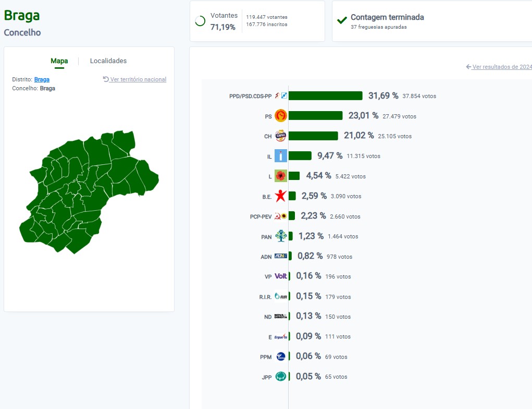Screen dimensions: 532x409
Task: Click the 0,09 % Ergue-te percentage
Action: pyautogui.click(x=308, y=336)
